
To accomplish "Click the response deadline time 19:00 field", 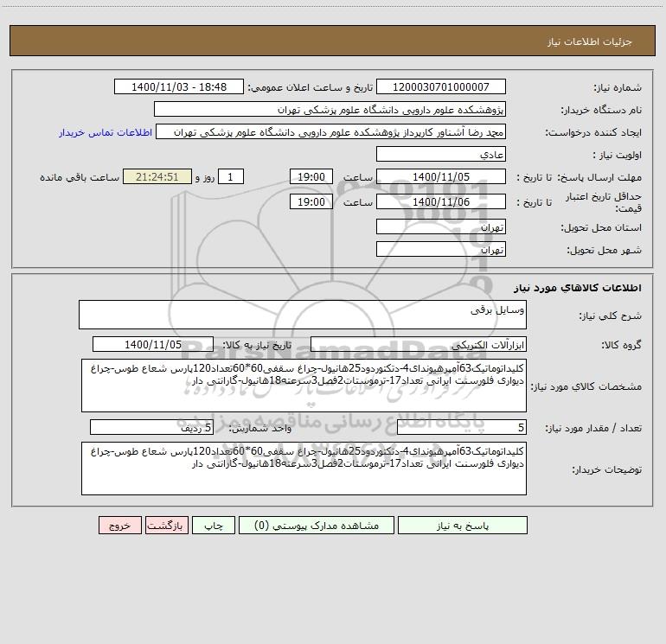I will click(311, 176).
